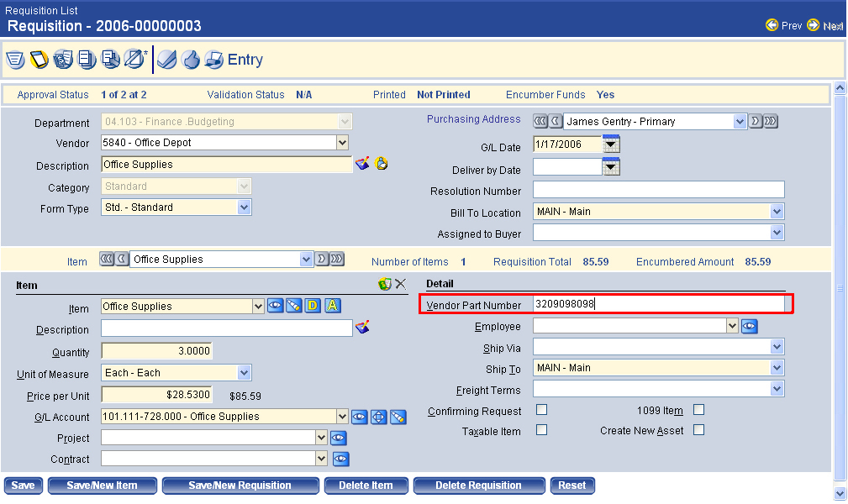Enable the Create New Asset checkbox
This screenshot has width=848, height=504.
[698, 430]
